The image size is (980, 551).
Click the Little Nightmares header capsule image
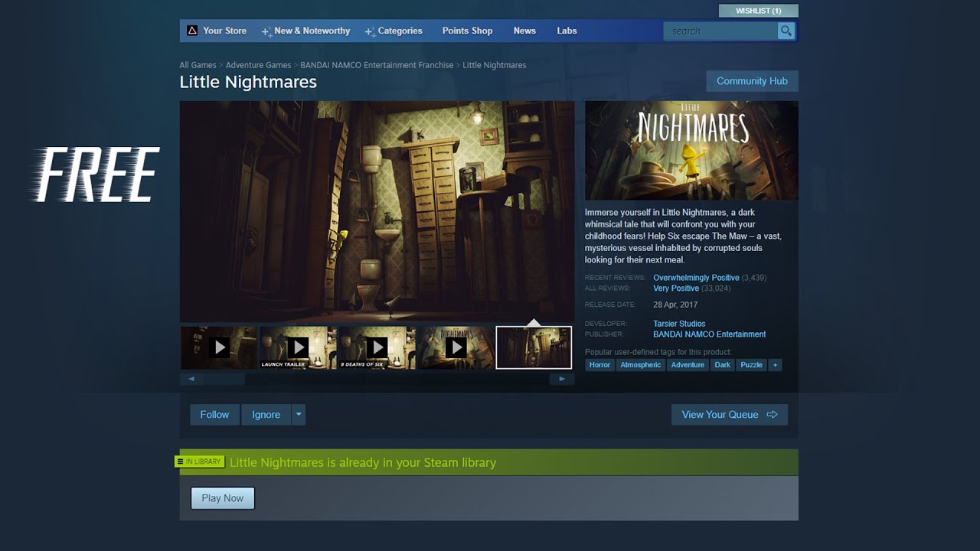[x=691, y=151]
